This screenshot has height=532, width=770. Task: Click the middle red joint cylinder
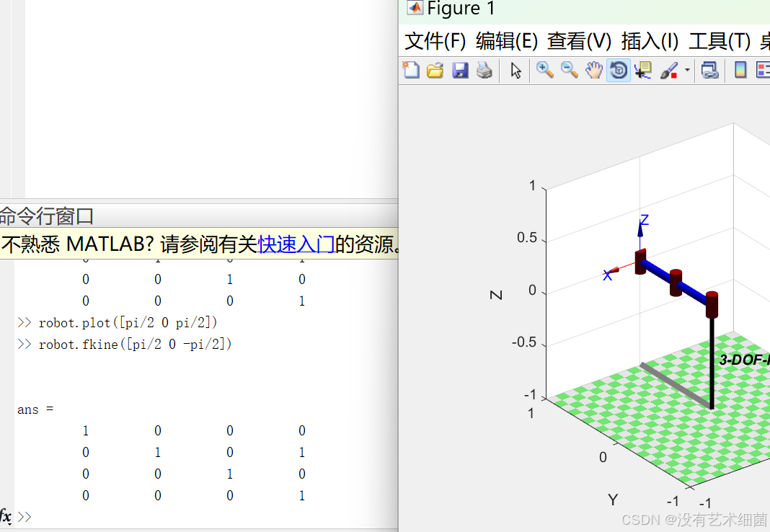[676, 283]
